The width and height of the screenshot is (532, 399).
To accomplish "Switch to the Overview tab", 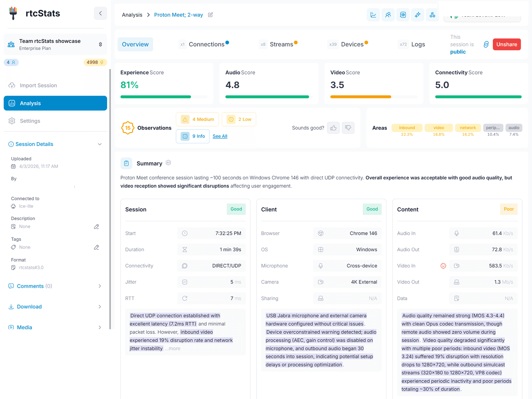I will click(x=135, y=44).
